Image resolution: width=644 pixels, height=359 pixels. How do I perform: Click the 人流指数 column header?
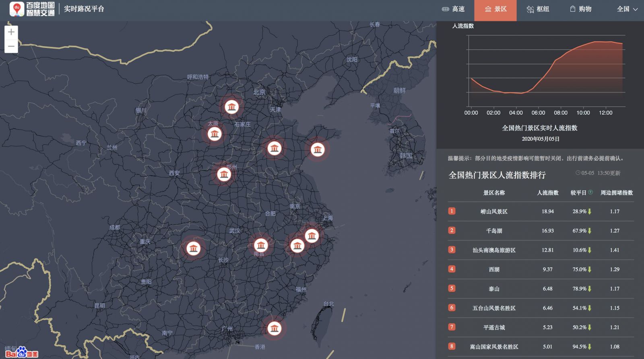(x=548, y=193)
